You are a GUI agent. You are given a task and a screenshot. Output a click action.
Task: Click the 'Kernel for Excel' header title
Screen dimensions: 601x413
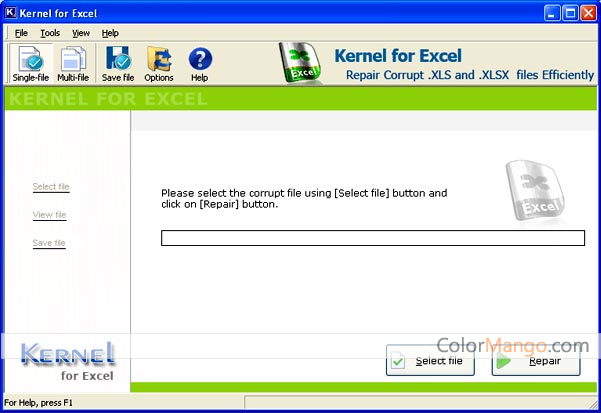pos(398,56)
